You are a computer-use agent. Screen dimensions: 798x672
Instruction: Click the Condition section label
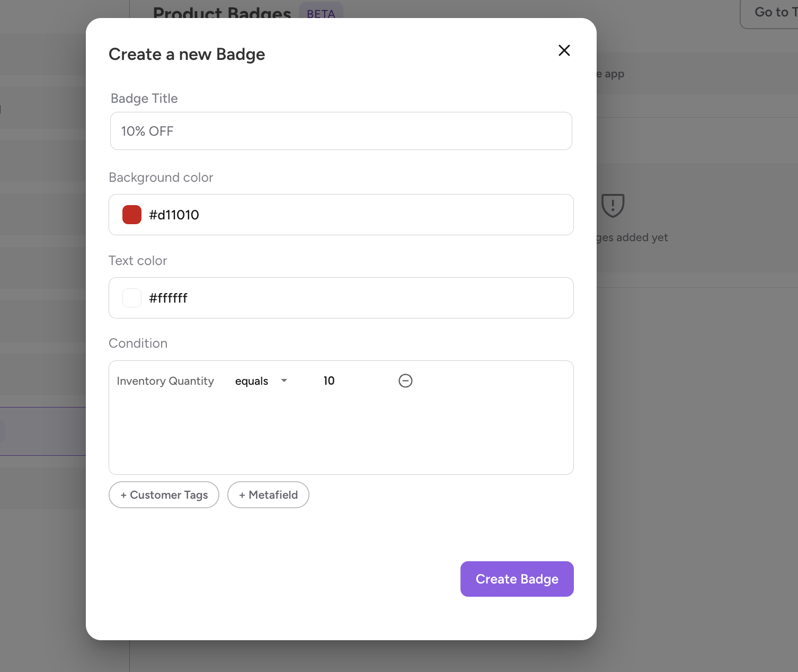click(x=138, y=343)
